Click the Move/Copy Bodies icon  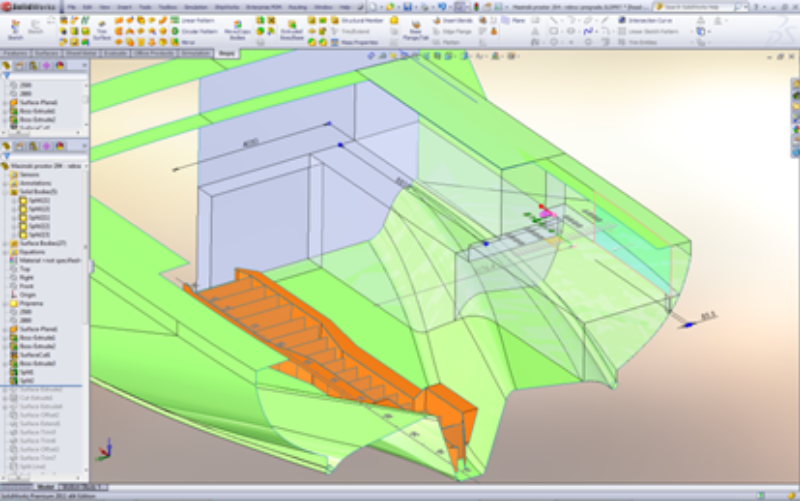[x=239, y=27]
